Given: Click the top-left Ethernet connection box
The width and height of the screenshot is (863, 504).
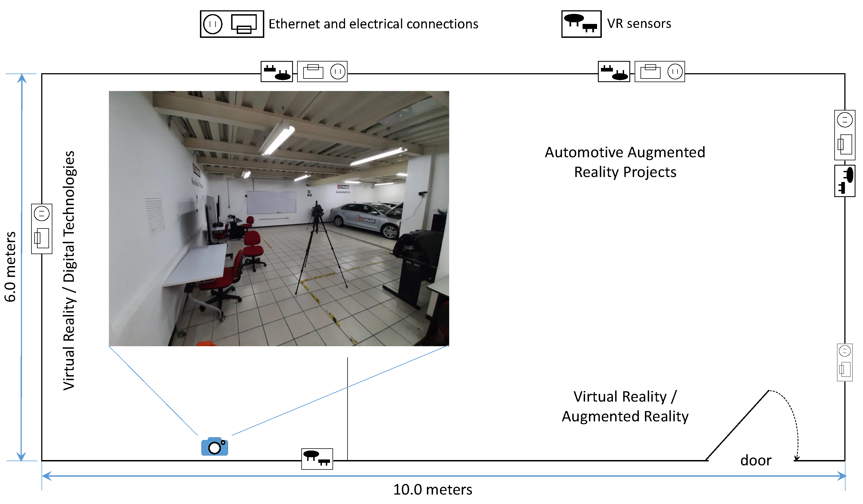Looking at the screenshot, I should pos(322,71).
